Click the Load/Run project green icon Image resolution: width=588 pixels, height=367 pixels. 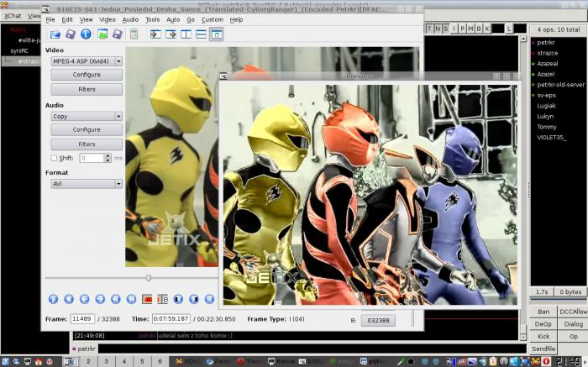tap(102, 34)
